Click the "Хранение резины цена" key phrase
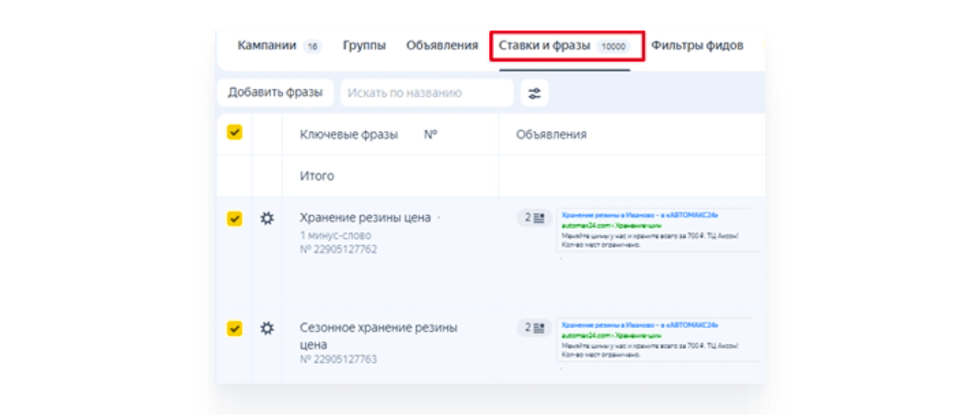The height and width of the screenshot is (415, 980). click(x=365, y=218)
